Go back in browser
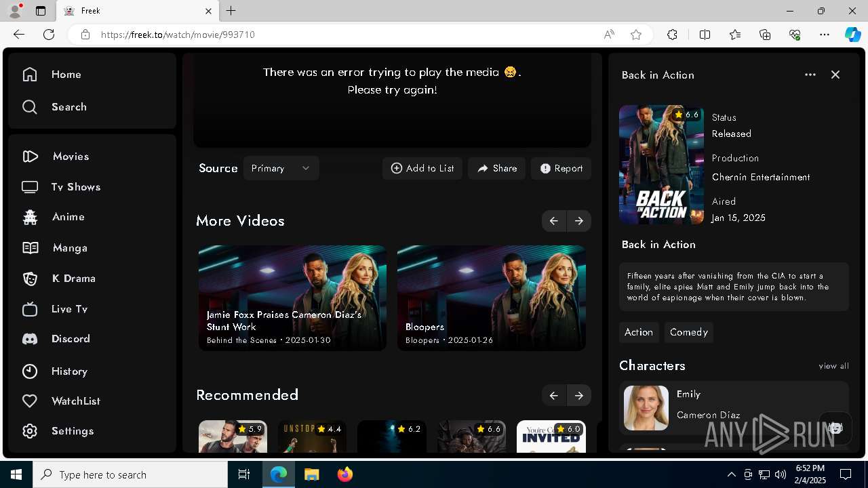 (x=19, y=35)
